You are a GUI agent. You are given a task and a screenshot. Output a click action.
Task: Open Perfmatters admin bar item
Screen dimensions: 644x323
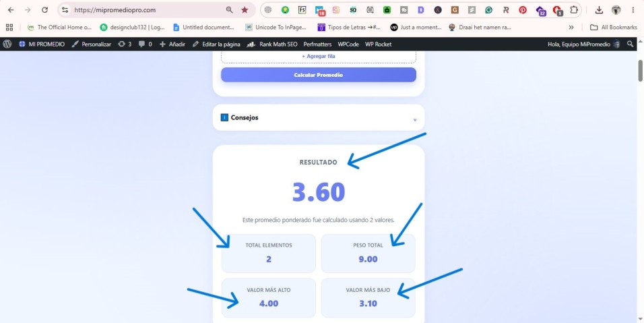tap(317, 44)
